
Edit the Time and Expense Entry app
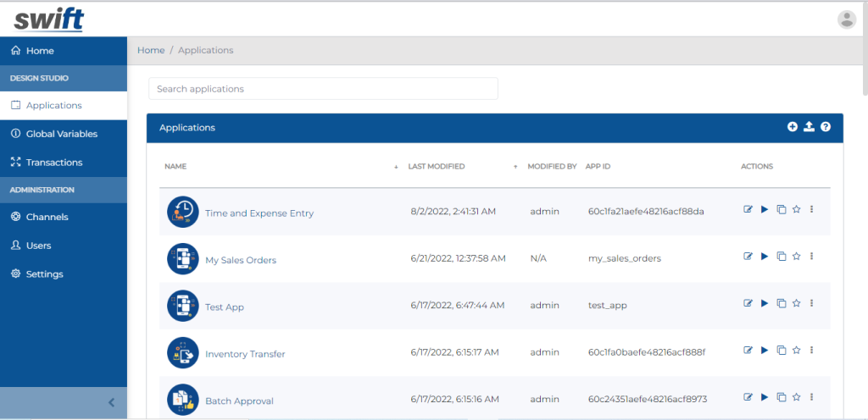(x=748, y=210)
